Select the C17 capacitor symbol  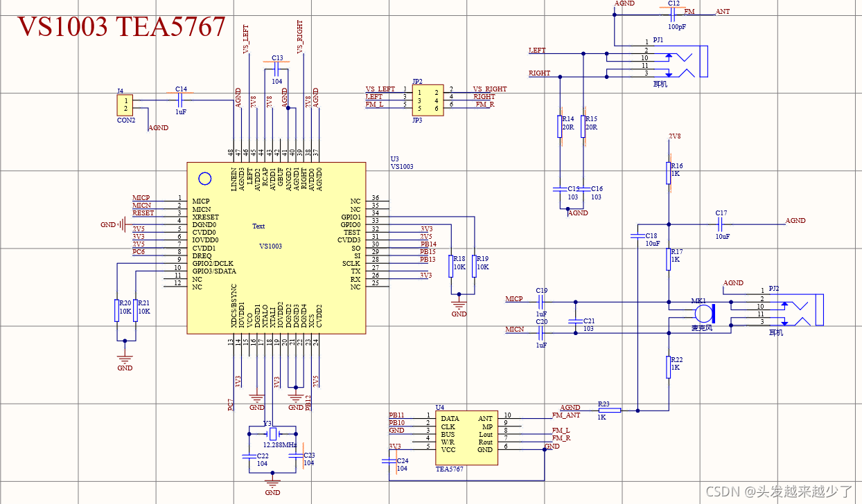[x=721, y=224]
